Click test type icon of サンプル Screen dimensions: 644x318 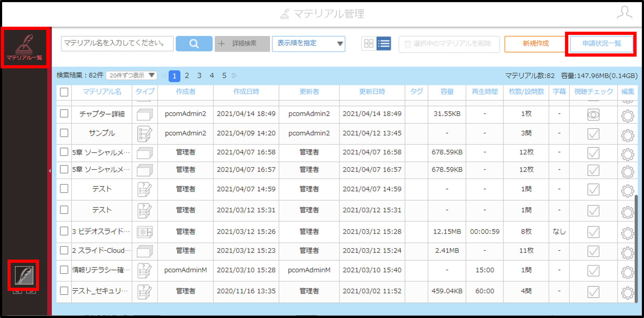coord(144,134)
